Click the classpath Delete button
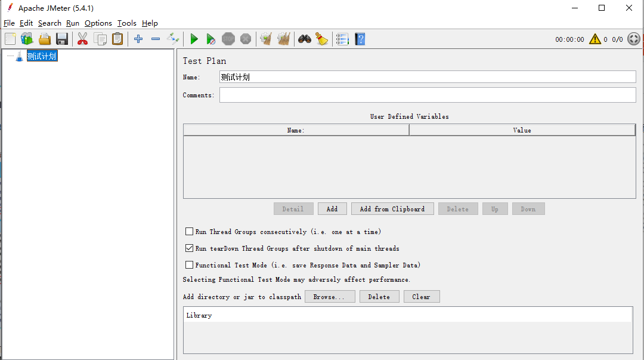The height and width of the screenshot is (360, 644). (379, 297)
